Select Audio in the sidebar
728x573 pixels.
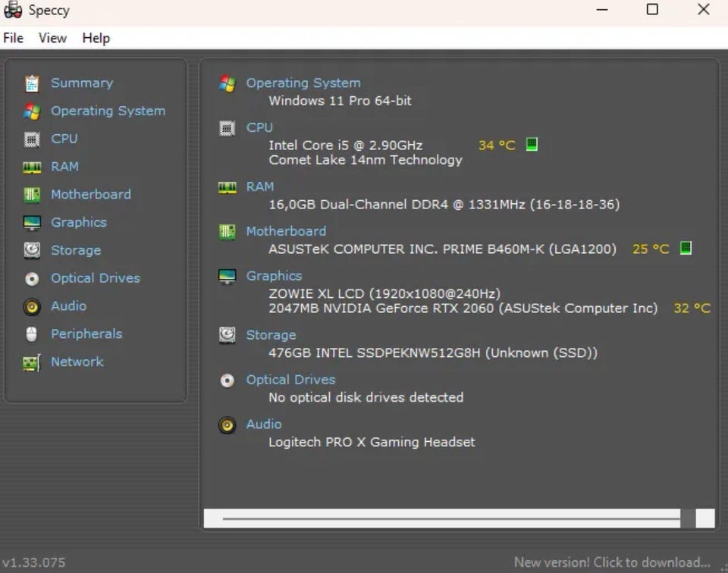click(x=69, y=306)
